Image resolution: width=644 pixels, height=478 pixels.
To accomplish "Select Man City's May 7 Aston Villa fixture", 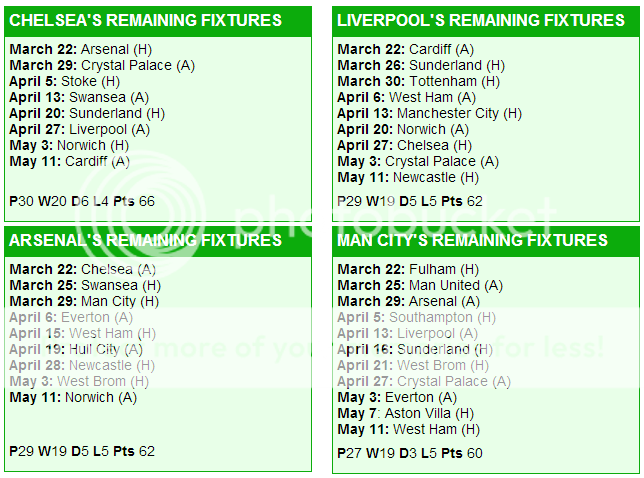I will pos(406,414).
